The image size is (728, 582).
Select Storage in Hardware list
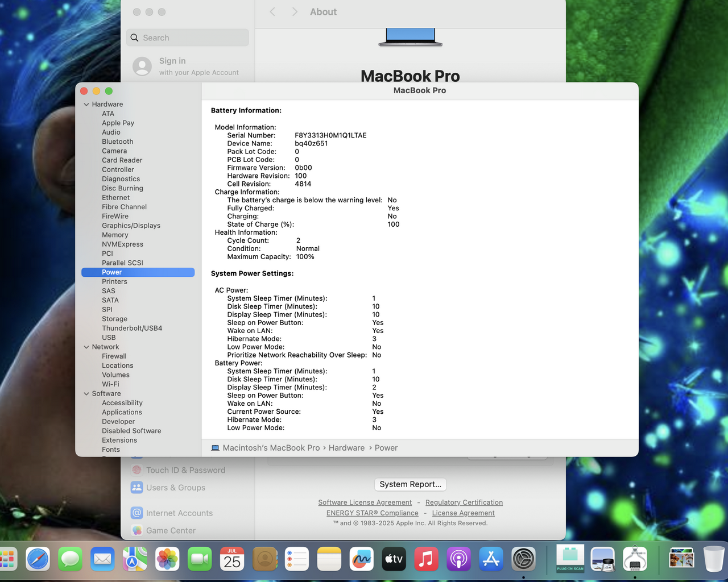(115, 319)
